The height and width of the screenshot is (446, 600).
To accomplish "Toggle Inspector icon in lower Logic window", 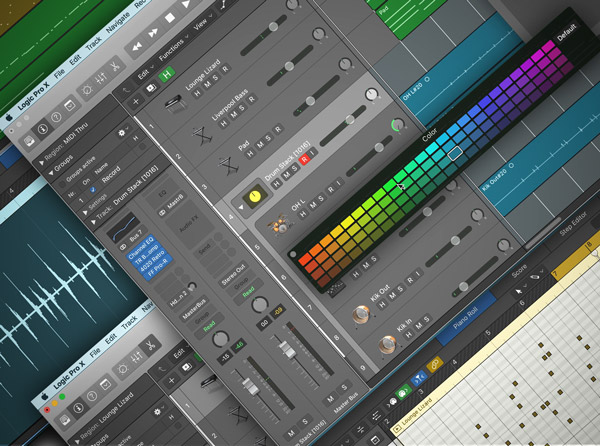I will 78,408.
